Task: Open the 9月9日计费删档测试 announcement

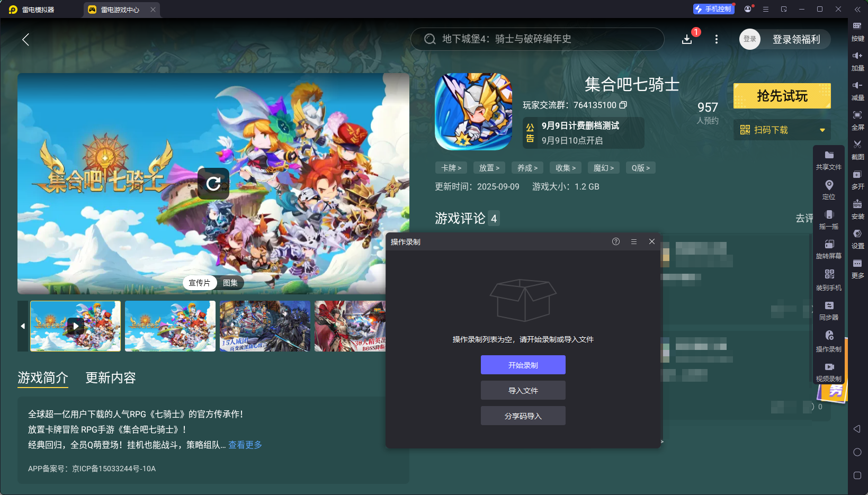Action: tap(584, 133)
